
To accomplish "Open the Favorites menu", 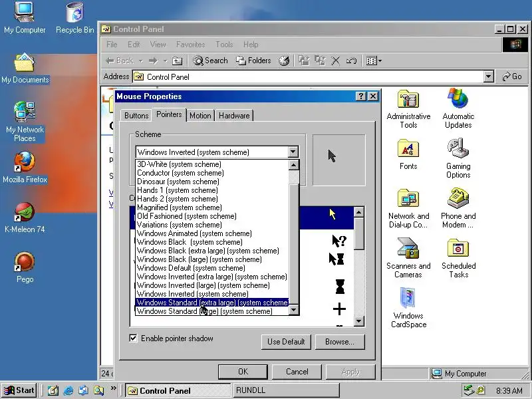I will pos(191,45).
